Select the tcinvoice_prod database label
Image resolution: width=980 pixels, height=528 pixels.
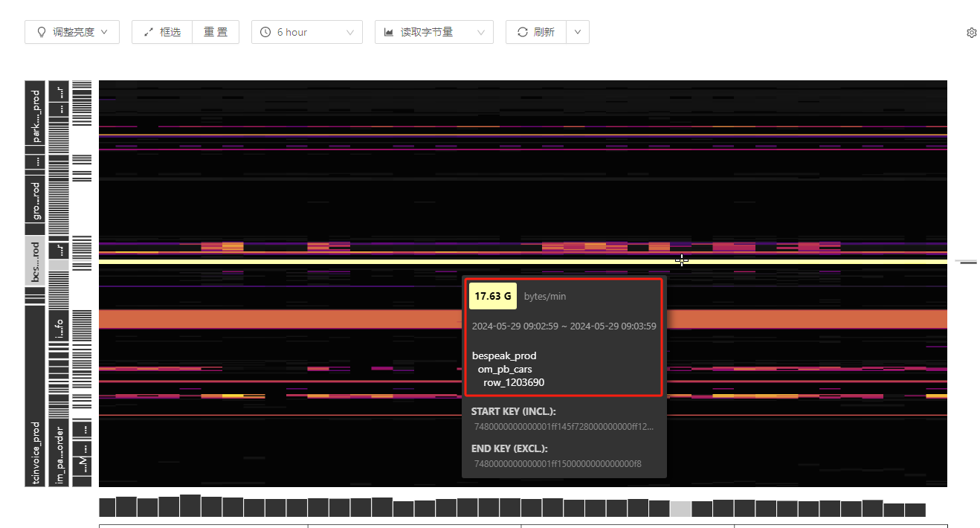[34, 454]
